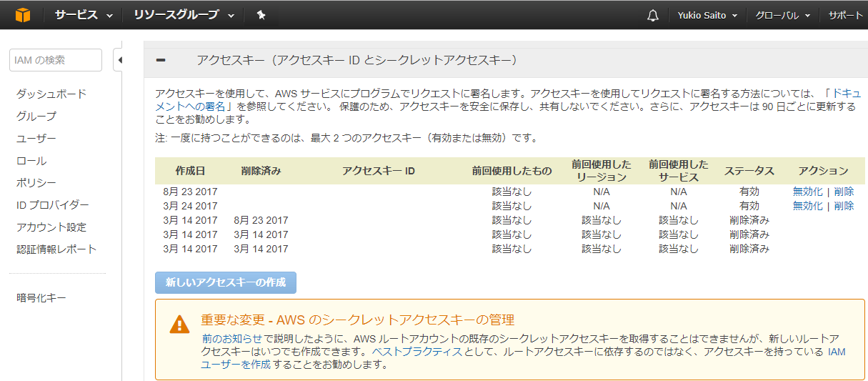Open the Yukio Saito account menu

[x=707, y=16]
